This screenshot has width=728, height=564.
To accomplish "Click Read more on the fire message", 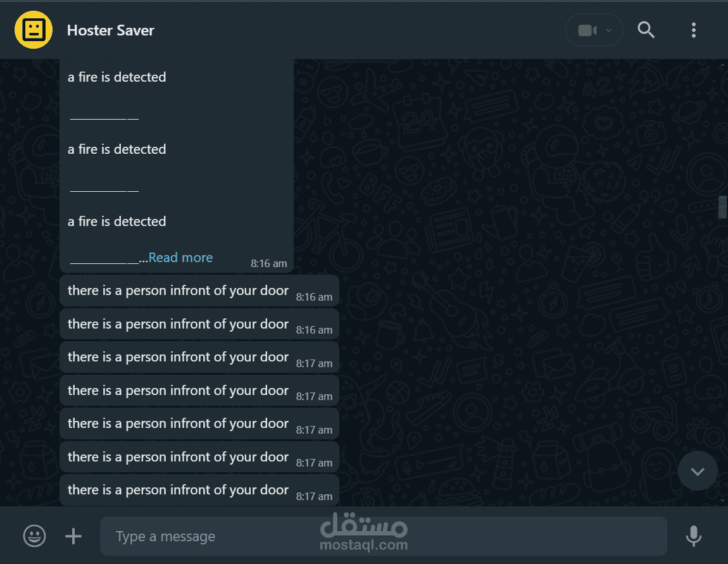I will pyautogui.click(x=180, y=258).
